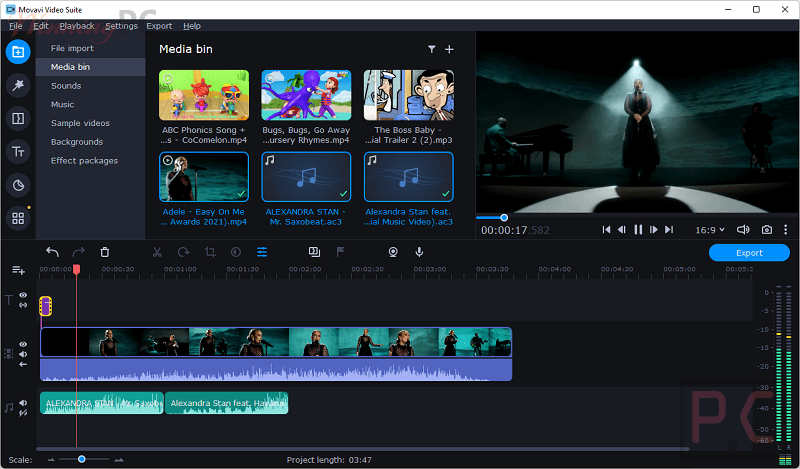The width and height of the screenshot is (800, 469).
Task: Select ALEXANDRA STAN audio clip on timeline
Action: [x=102, y=403]
